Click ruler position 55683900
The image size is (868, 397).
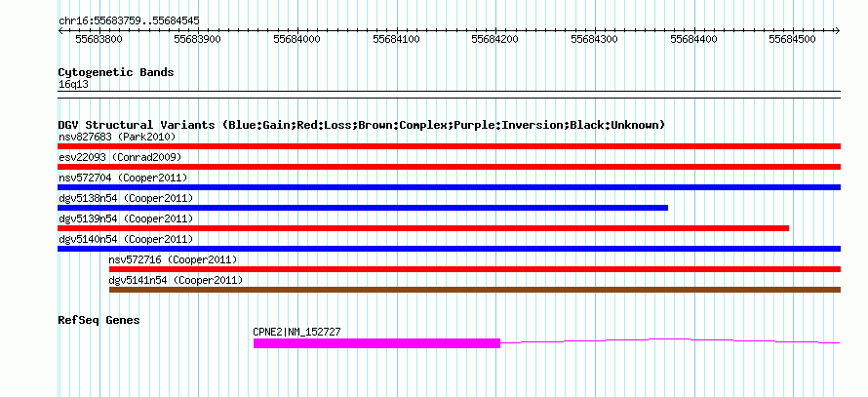coord(198,39)
